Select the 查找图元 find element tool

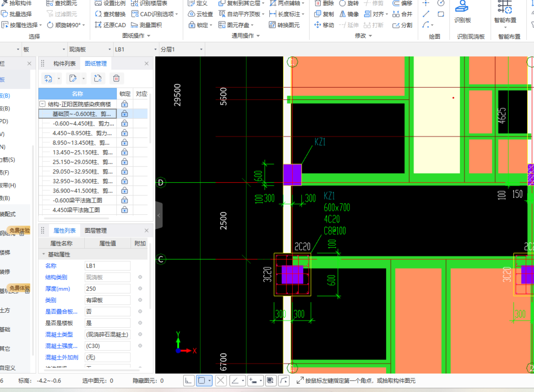click(62, 3)
